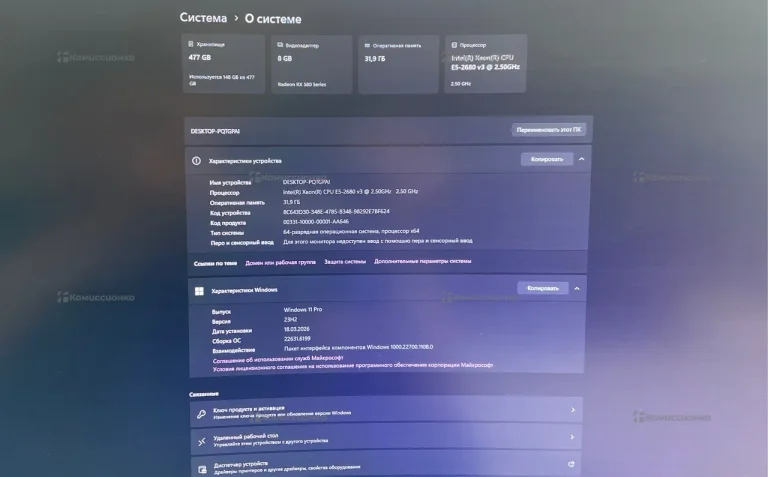Click the key icon for product activation
768x477 pixels.
(201, 414)
